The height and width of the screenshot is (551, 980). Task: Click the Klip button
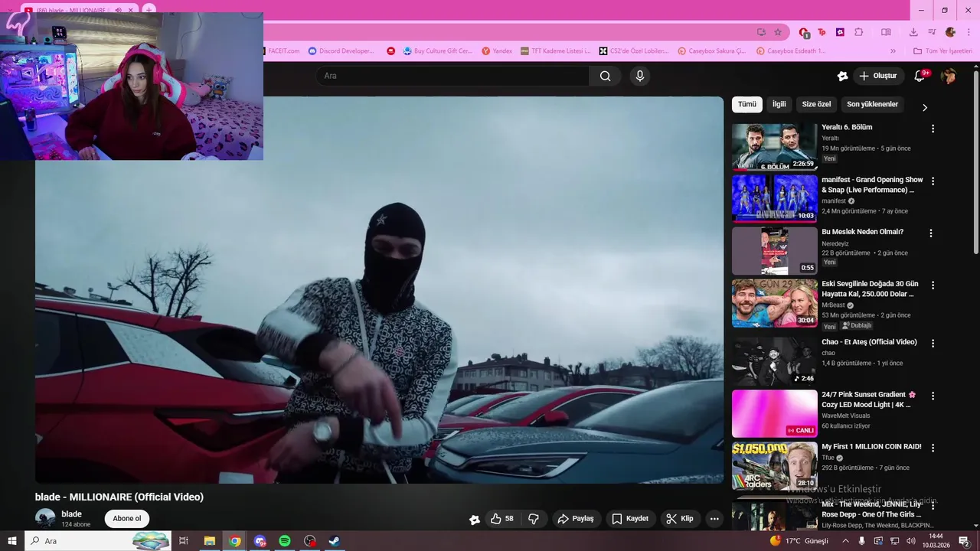pyautogui.click(x=680, y=519)
